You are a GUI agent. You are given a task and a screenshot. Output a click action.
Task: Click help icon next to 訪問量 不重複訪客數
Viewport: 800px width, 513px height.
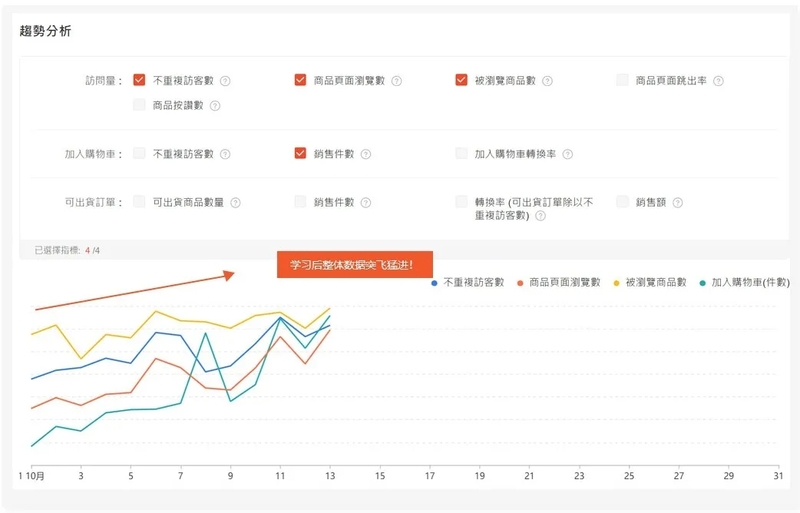226,81
